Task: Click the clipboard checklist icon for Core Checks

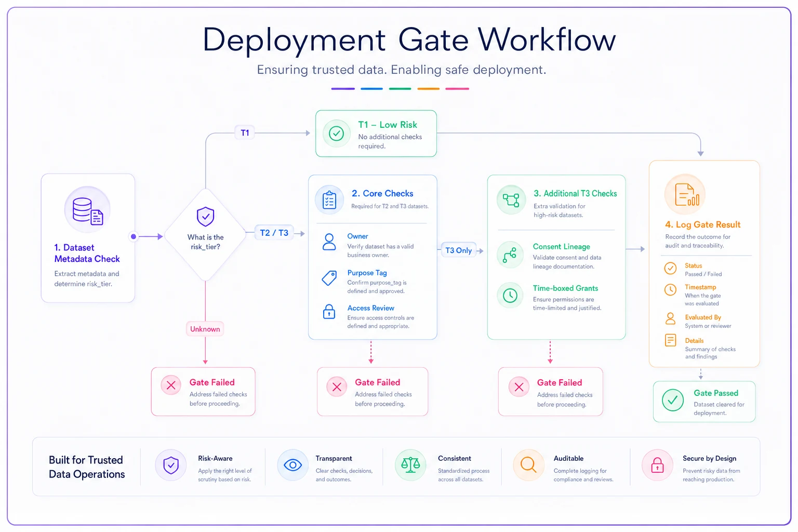Action: tap(329, 200)
